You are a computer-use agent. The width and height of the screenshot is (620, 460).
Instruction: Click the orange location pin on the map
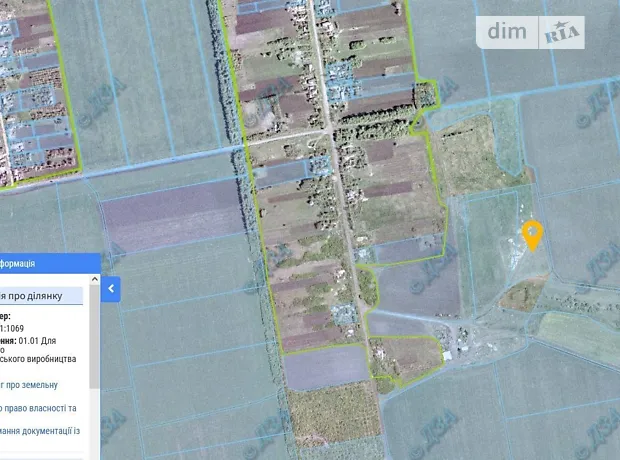click(x=532, y=234)
